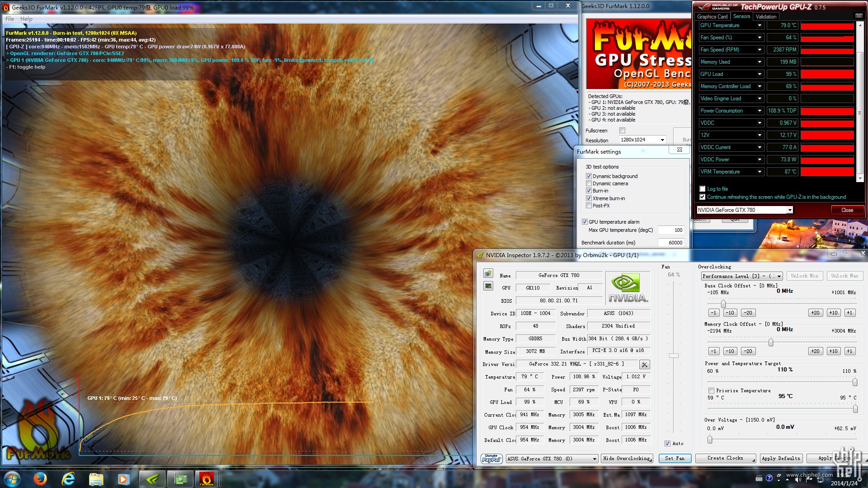
Task: Toggle Continue refreshing in background checkbox
Action: (702, 197)
